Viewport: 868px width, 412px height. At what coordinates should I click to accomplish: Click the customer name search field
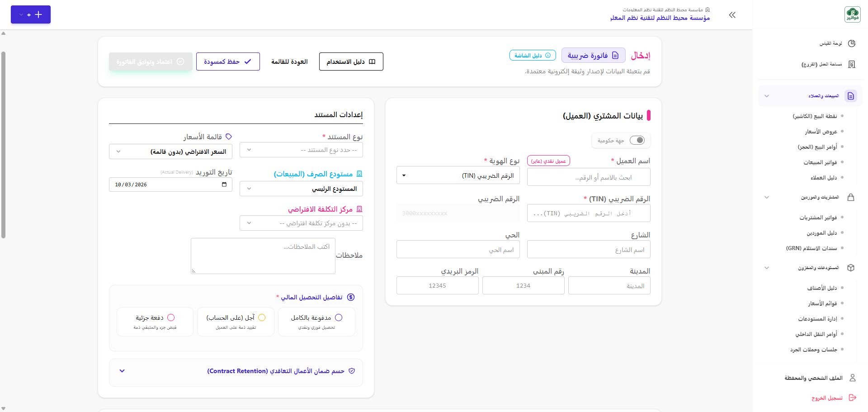589,177
